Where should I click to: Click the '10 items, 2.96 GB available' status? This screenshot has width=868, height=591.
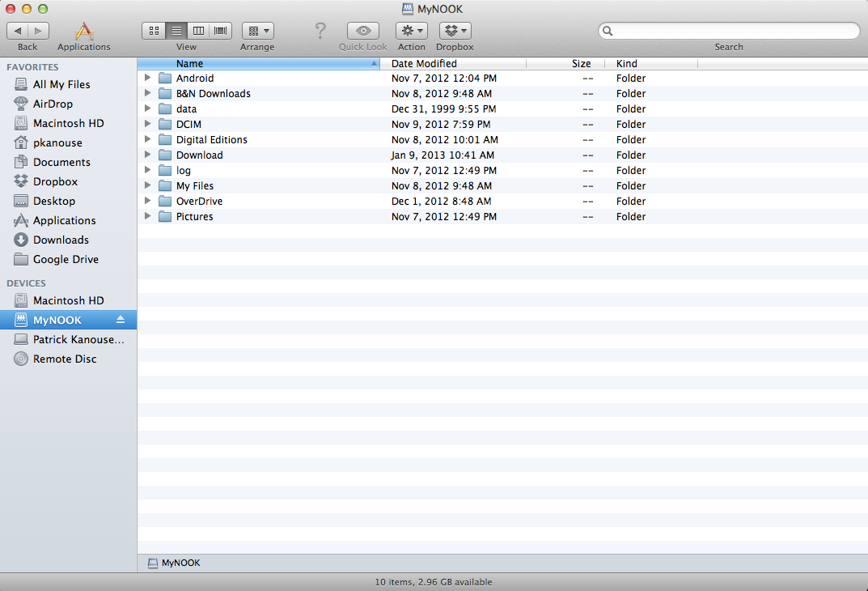point(434,582)
